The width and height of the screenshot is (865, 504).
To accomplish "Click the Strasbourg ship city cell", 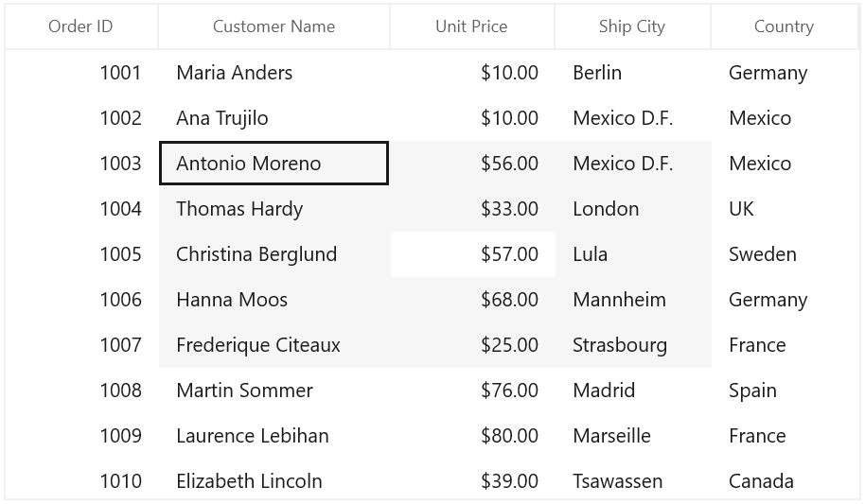I will 633,345.
